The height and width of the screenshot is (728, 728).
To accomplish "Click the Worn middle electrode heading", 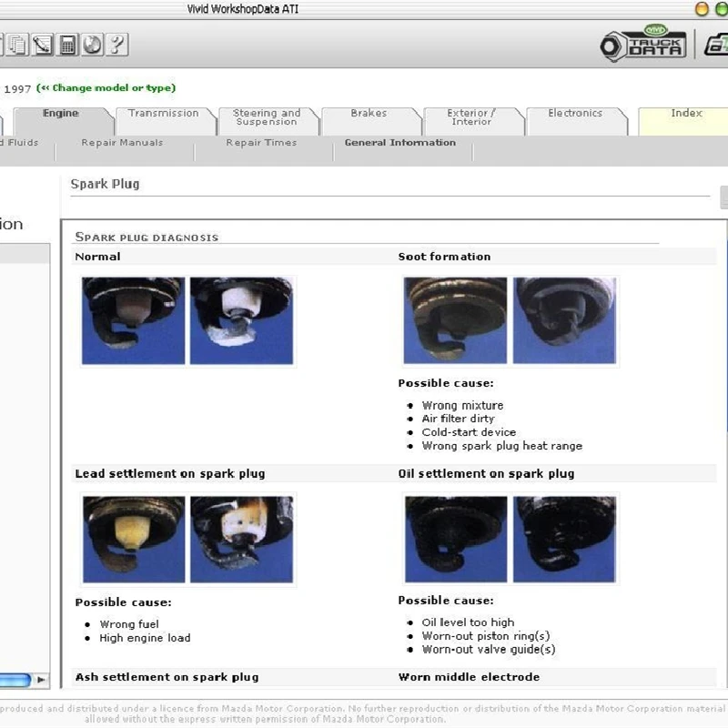I will [x=469, y=677].
